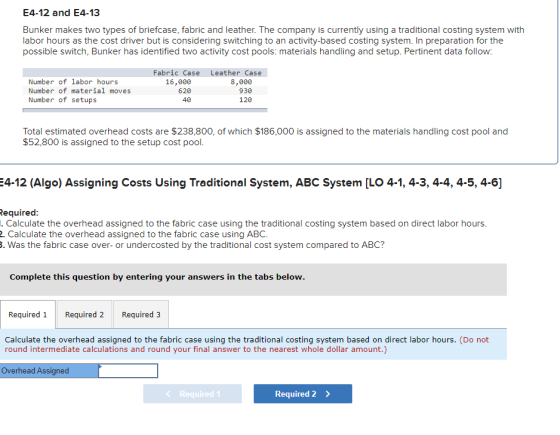
Task: Select the 120 leather setups value
Action: coord(245,100)
